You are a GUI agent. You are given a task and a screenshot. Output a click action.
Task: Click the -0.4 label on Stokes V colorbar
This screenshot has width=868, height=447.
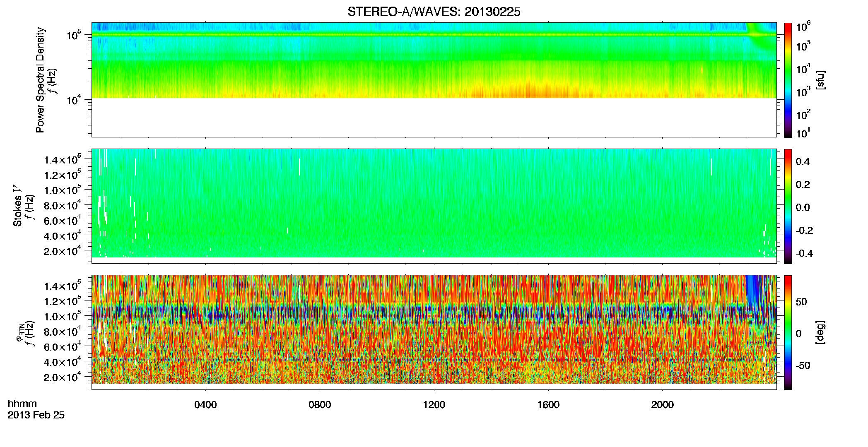coord(804,253)
